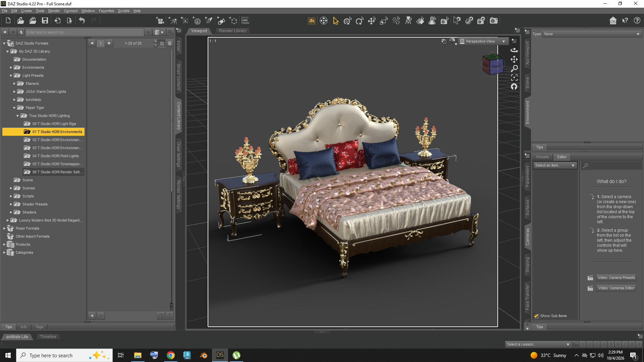Expand the Environments folder

11,67
